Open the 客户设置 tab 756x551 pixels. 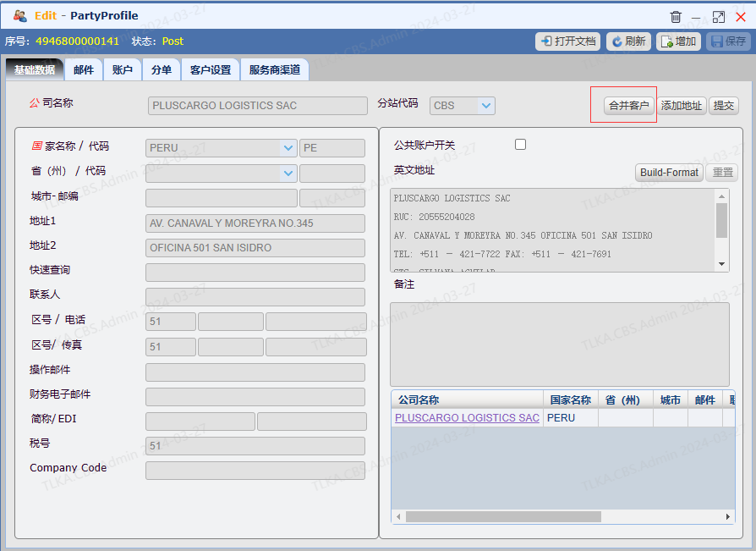(x=211, y=70)
